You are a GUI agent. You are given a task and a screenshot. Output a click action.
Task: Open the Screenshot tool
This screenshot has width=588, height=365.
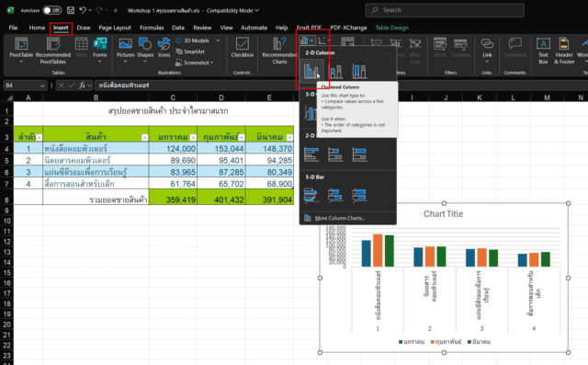(x=194, y=63)
